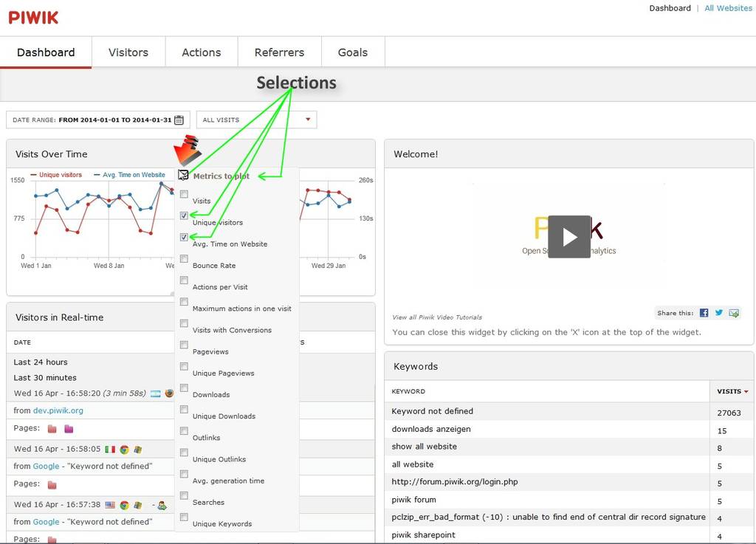Check the Downloads metric

click(x=184, y=388)
